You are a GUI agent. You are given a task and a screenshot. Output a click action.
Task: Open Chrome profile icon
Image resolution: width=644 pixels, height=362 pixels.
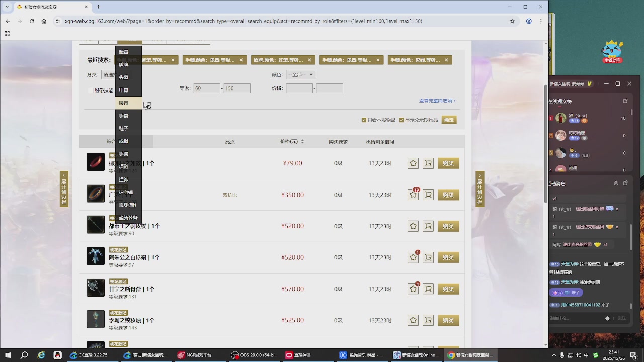(x=529, y=21)
